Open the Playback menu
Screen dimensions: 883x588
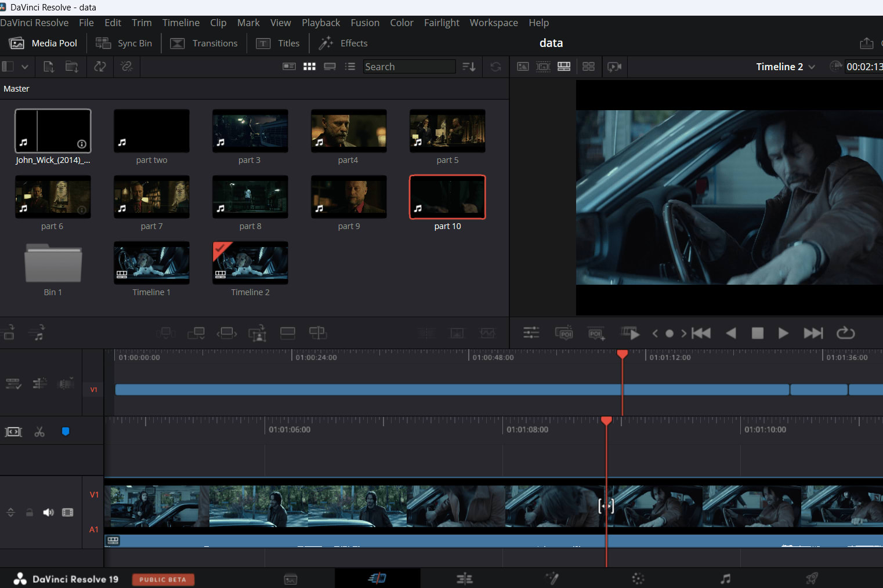coord(321,23)
